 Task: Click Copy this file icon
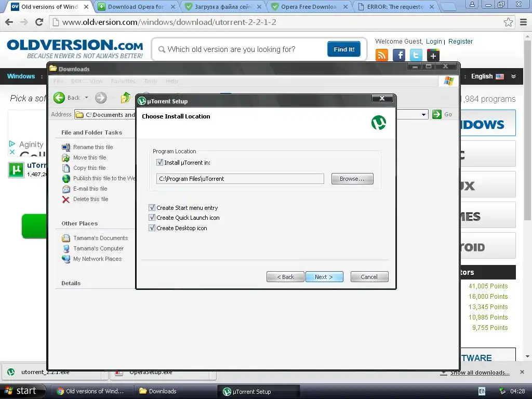coord(66,168)
